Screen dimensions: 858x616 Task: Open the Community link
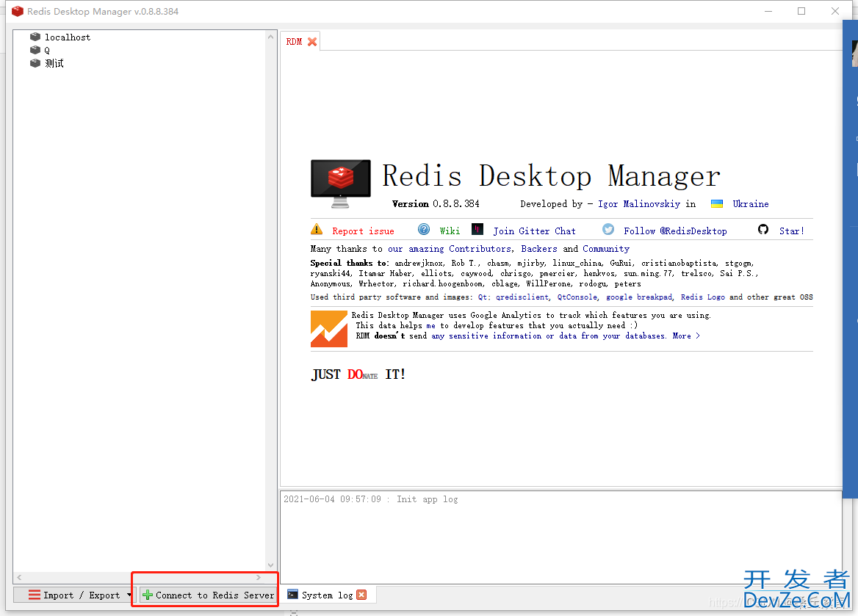click(606, 249)
